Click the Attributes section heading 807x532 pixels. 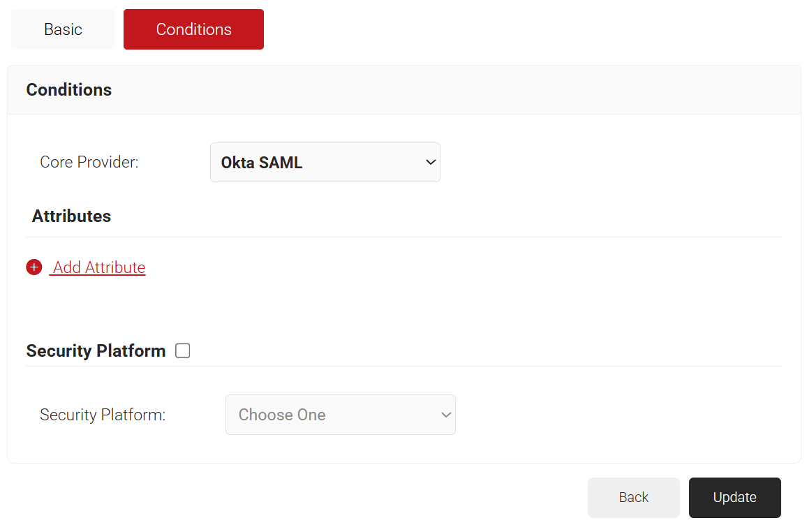pyautogui.click(x=71, y=216)
